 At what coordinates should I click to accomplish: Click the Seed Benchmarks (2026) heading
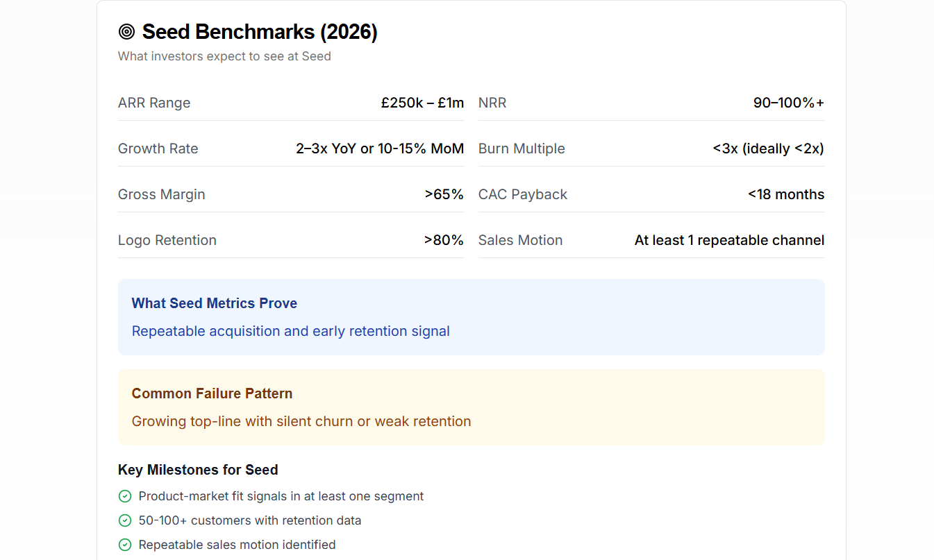point(260,32)
